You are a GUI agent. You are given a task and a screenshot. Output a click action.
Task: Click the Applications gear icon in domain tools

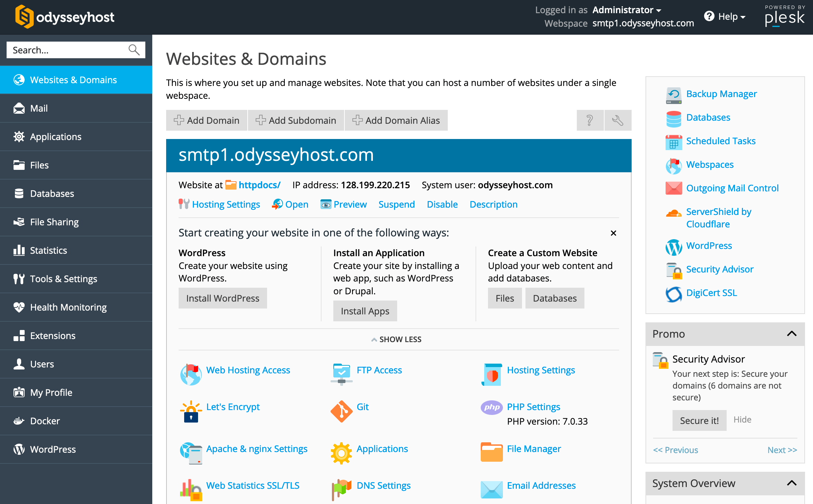click(x=342, y=453)
